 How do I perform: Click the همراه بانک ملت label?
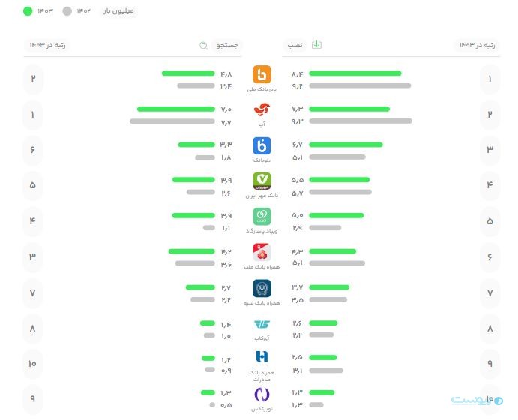[x=262, y=267]
